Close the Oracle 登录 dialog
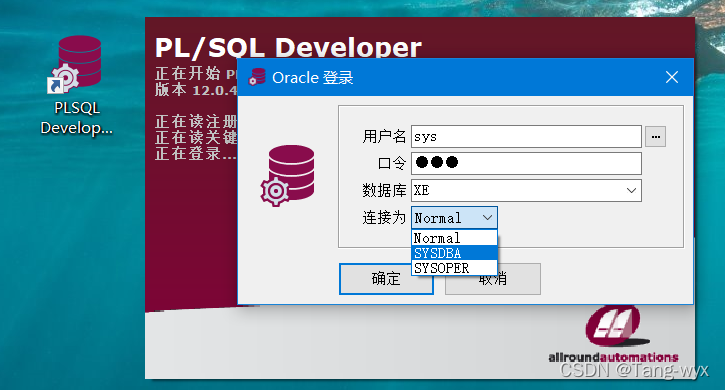Viewport: 725px width, 390px height. (x=671, y=77)
